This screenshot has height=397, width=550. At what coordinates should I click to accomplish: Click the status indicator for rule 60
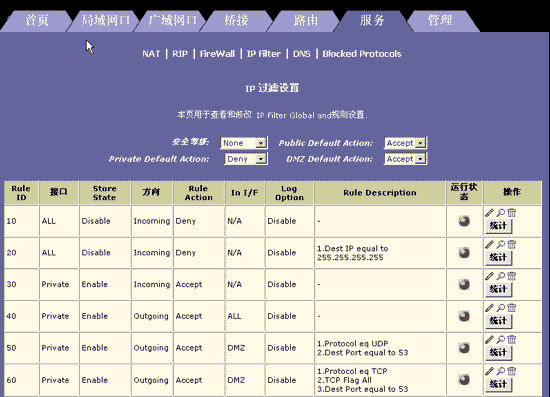(x=464, y=379)
